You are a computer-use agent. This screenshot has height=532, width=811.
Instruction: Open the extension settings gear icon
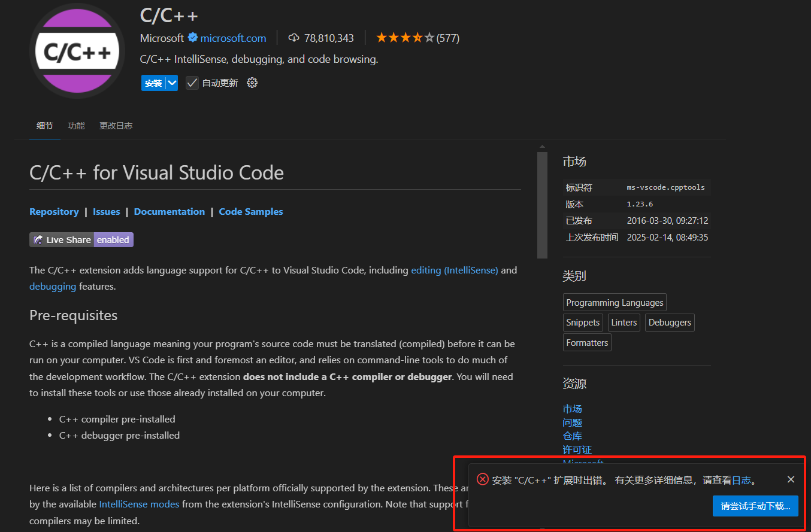pyautogui.click(x=252, y=83)
